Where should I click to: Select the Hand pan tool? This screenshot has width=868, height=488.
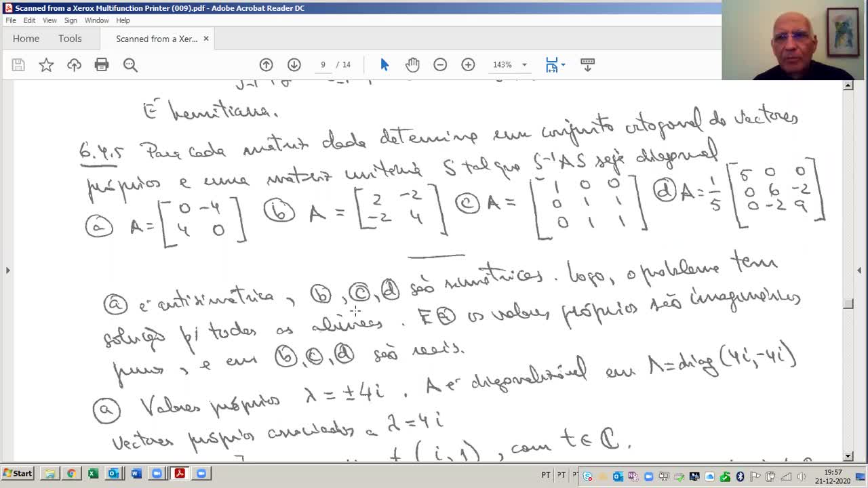pyautogui.click(x=412, y=64)
